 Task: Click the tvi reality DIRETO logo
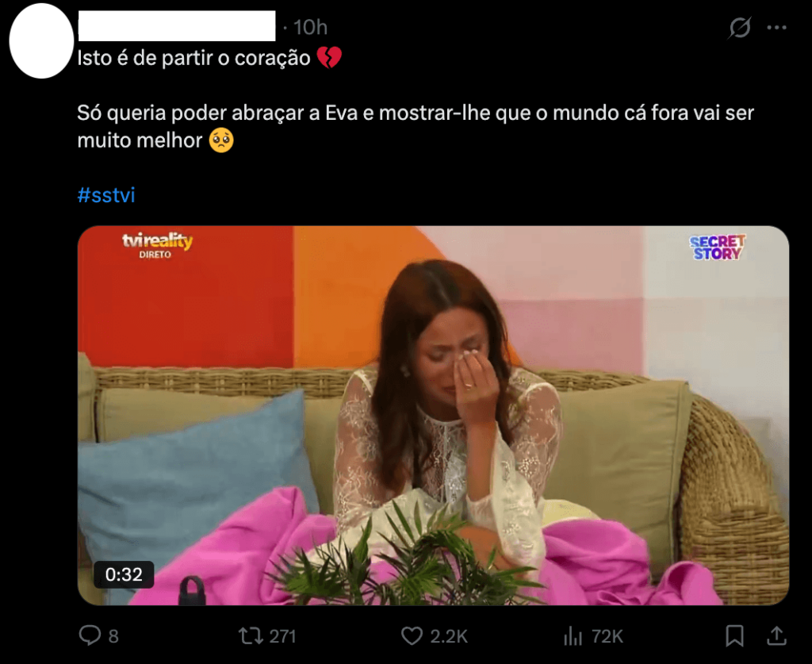pos(157,245)
